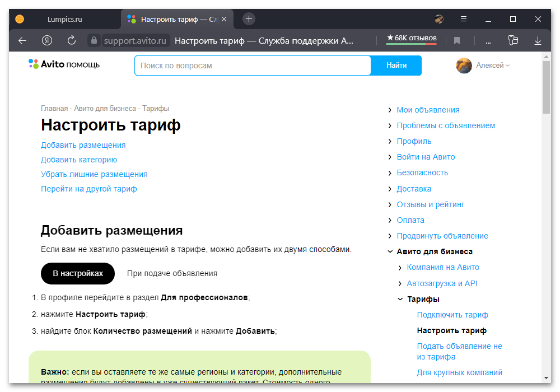The height and width of the screenshot is (392, 560).
Task: Go back with browser back arrow
Action: [22, 41]
